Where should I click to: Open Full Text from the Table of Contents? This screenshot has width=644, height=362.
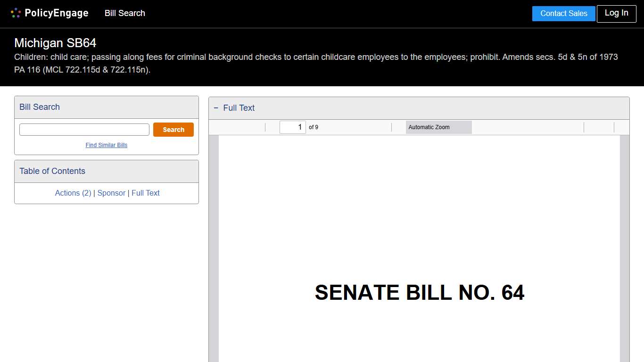click(x=145, y=193)
